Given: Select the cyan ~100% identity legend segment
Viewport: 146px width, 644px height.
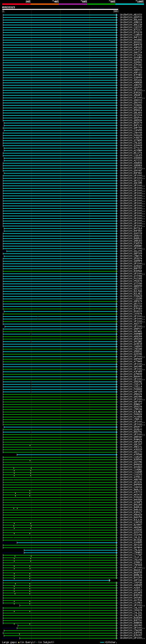Looking at the screenshot, I should click(130, 4).
